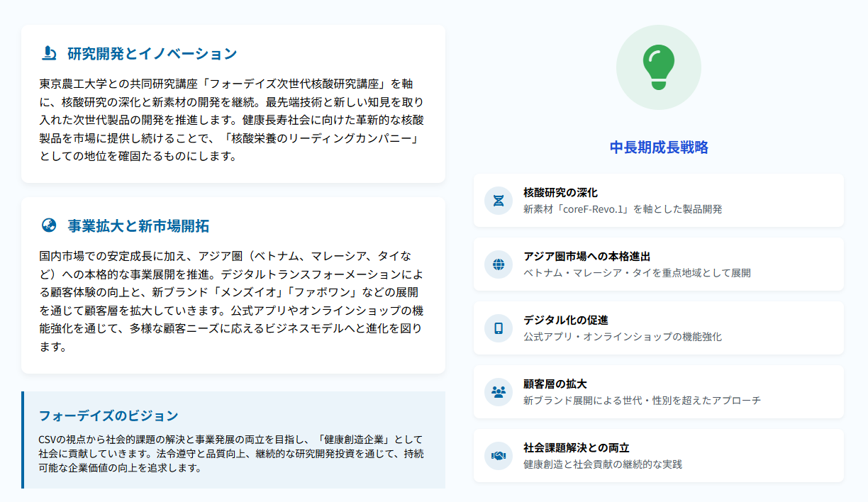Click the handshake icon next to 社会課題解決との両立
The image size is (868, 502).
pyautogui.click(x=499, y=456)
